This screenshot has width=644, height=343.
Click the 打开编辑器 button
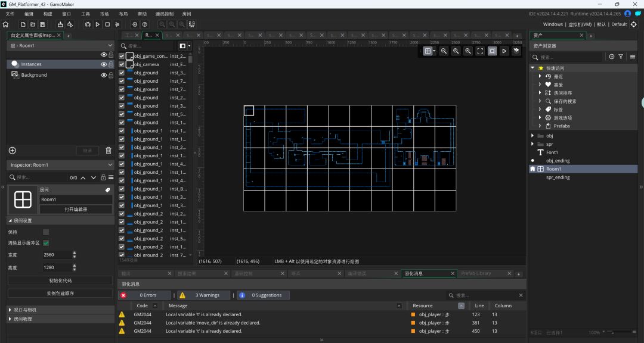pos(76,209)
